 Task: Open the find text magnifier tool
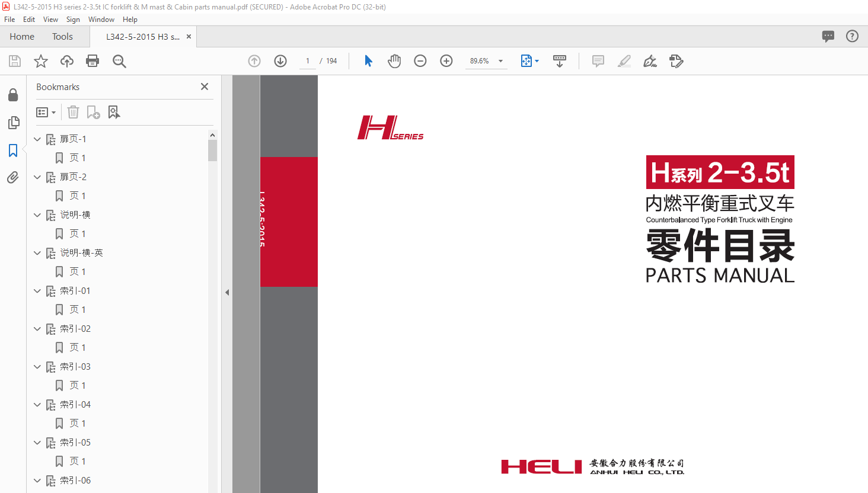[119, 61]
